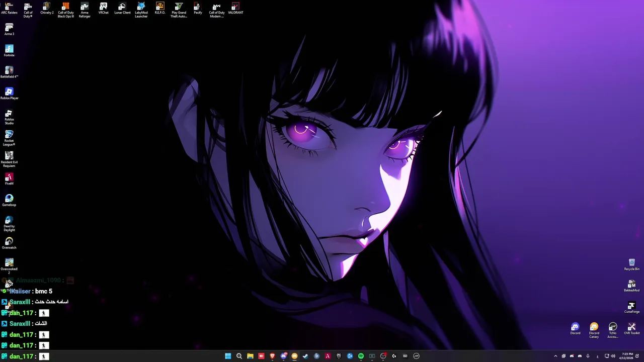
Task: Select the Chivalry 2 desktop icon
Action: point(47,9)
